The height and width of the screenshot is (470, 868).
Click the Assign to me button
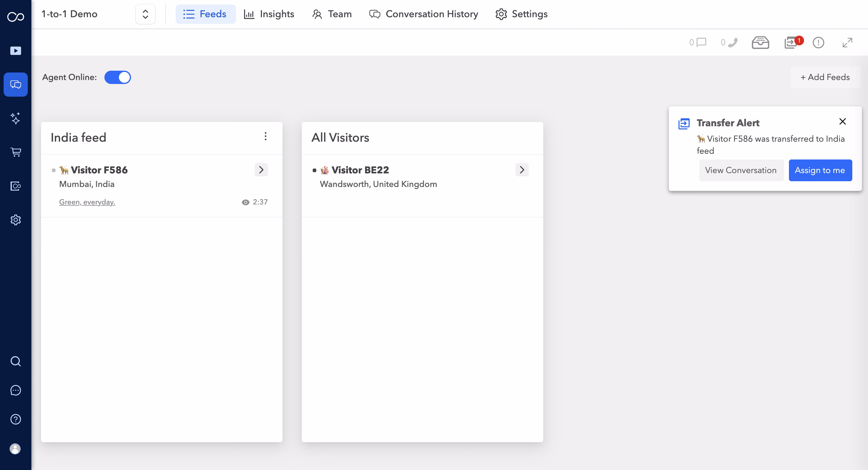(820, 170)
